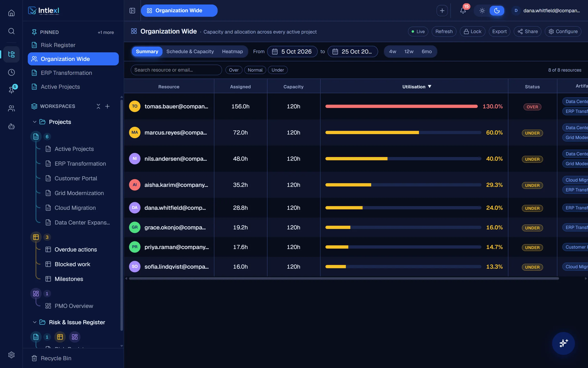This screenshot has height=368, width=588.
Task: Click the search icon in left rail
Action: pyautogui.click(x=11, y=31)
